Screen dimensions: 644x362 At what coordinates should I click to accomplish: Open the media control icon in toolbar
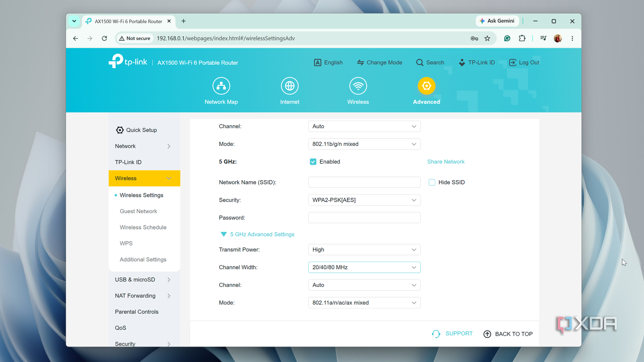[543, 38]
